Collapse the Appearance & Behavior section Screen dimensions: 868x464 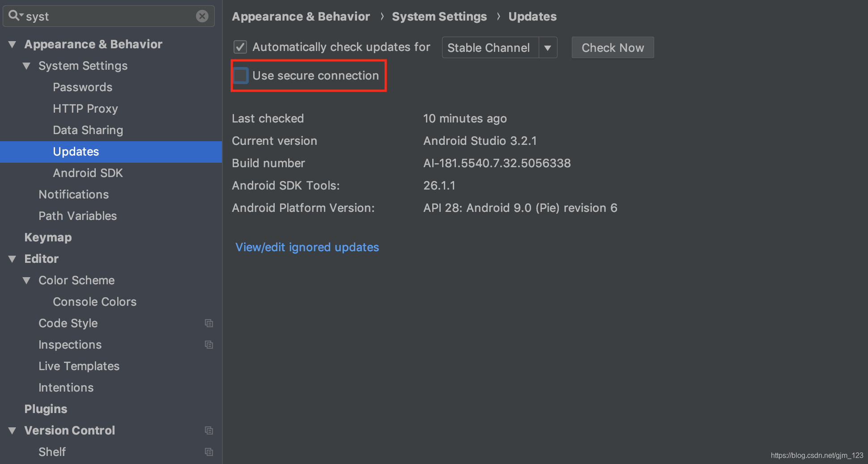click(12, 44)
